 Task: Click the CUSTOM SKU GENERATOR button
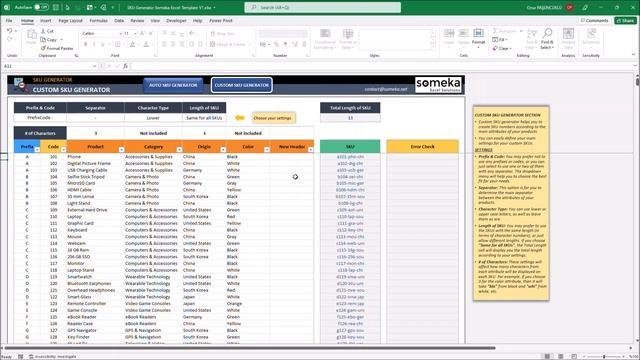[242, 85]
